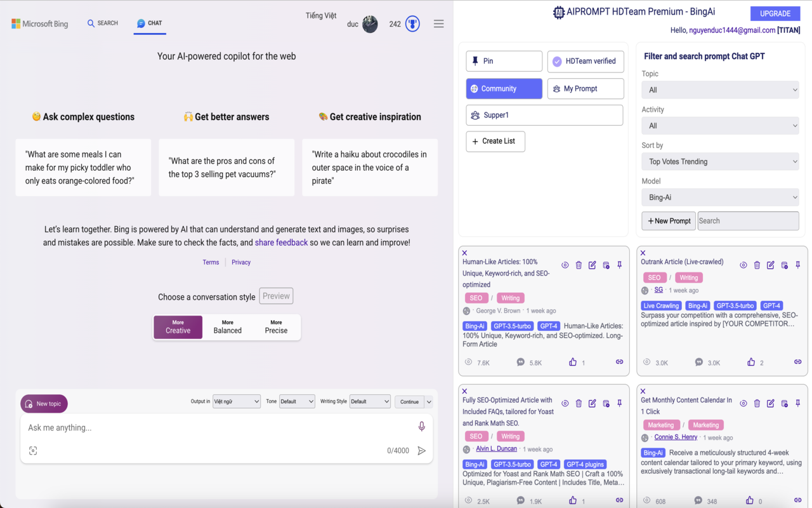This screenshot has height=508, width=812.
Task: Delete the Outrank Article prompt via trash icon
Action: point(757,265)
